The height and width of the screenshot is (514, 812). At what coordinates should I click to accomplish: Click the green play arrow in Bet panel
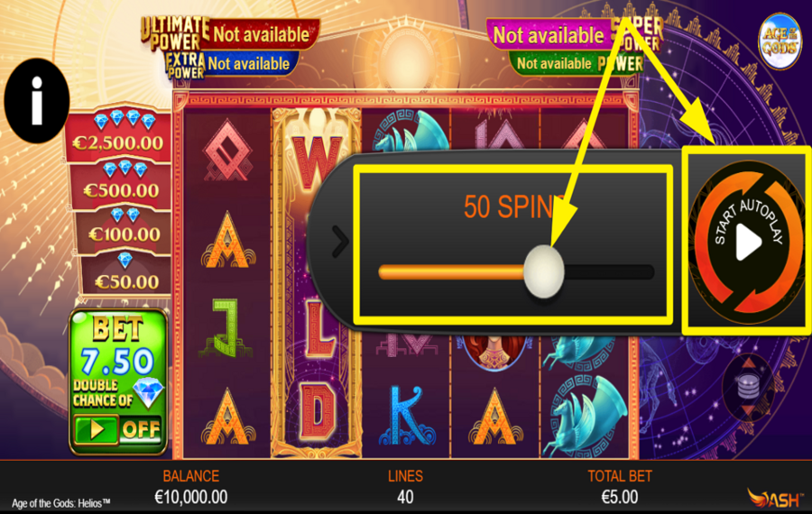coord(97,429)
